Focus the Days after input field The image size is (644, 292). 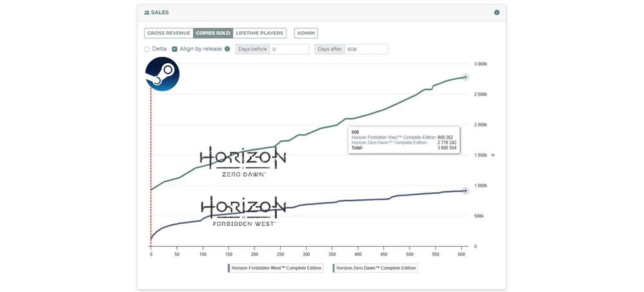366,49
